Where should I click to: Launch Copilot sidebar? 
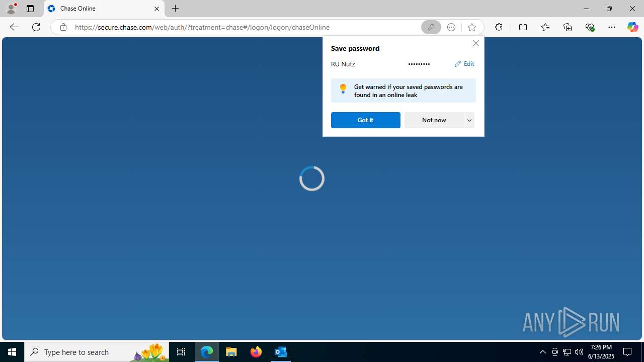pos(632,27)
